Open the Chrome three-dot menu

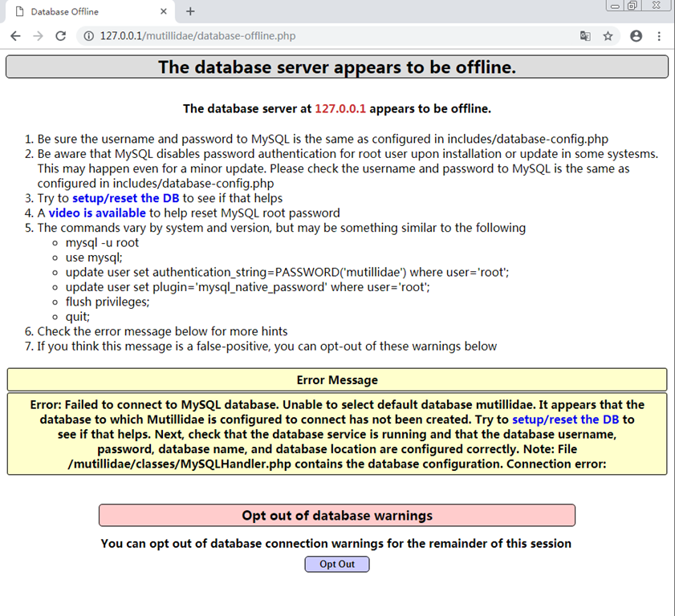[659, 36]
